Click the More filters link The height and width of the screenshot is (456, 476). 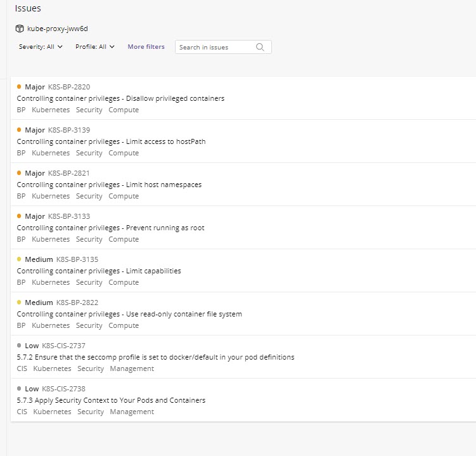[x=146, y=47]
